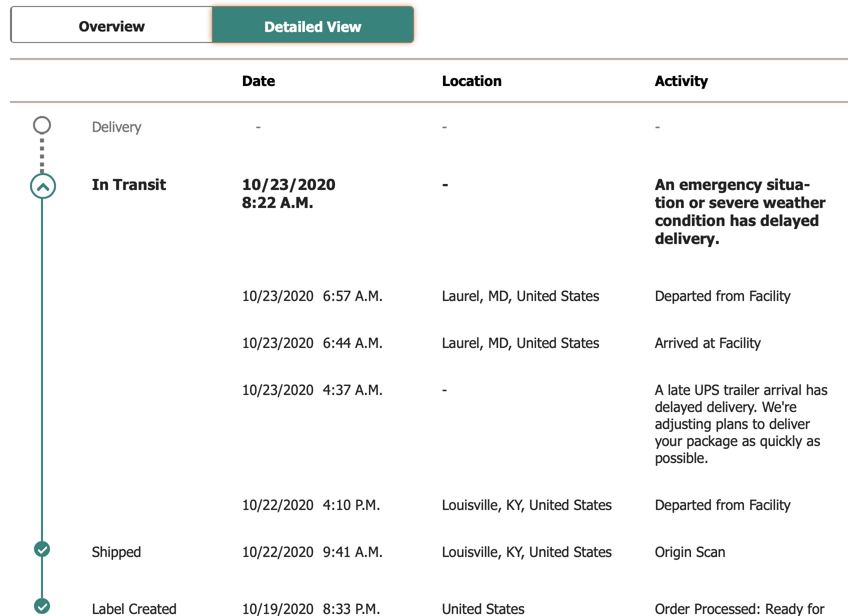The width and height of the screenshot is (852, 616).
Task: Select the In Transit status label
Action: tap(129, 184)
